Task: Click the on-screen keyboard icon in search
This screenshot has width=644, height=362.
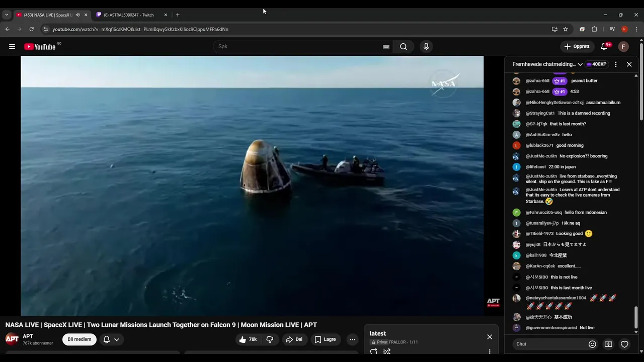Action: (x=386, y=47)
